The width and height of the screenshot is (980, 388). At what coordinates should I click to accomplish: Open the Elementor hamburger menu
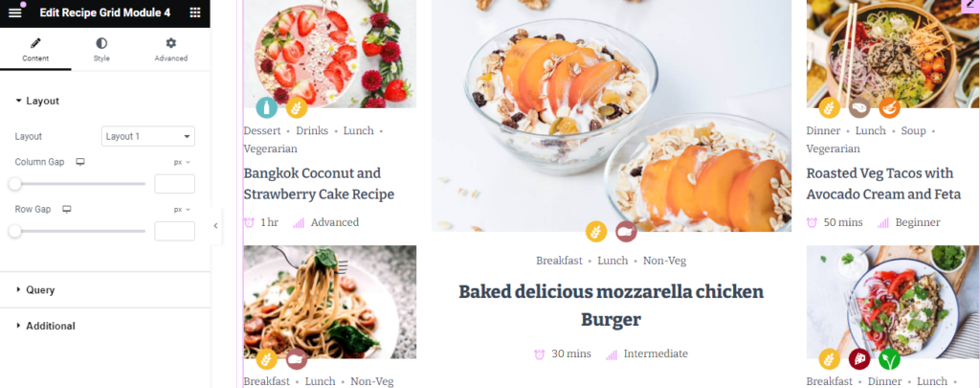(x=15, y=13)
